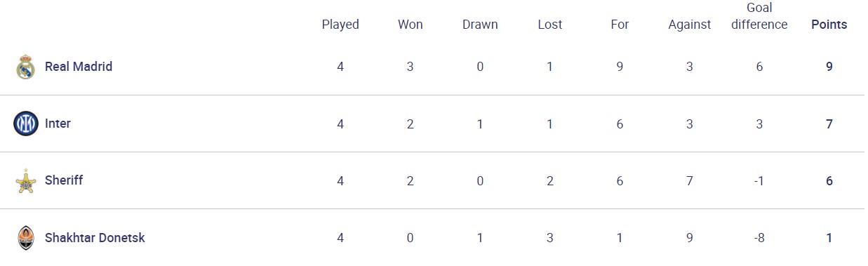Click the Drawn column header
Image resolution: width=868 pixels, height=266 pixels.
pyautogui.click(x=480, y=25)
